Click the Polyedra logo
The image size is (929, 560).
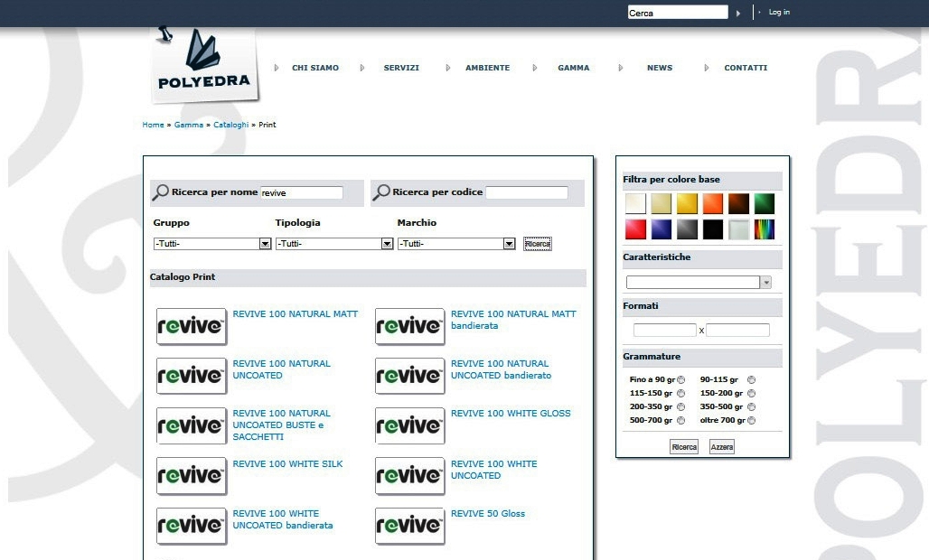tap(204, 64)
